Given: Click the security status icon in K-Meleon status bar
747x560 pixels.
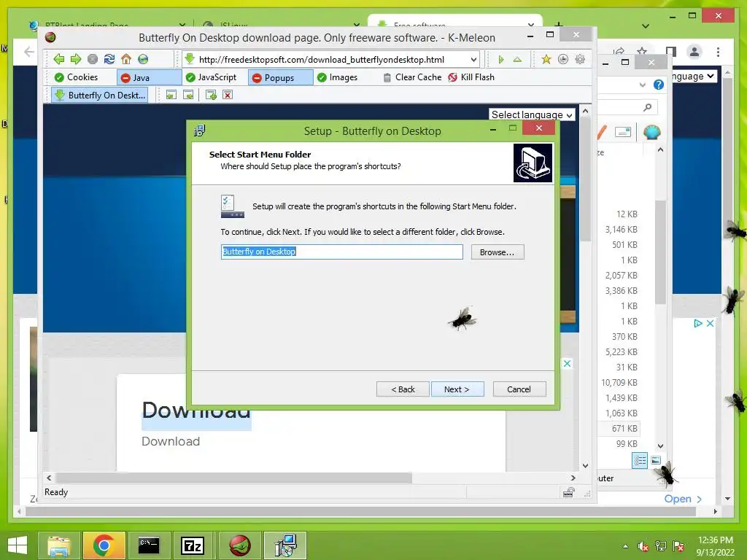Looking at the screenshot, I should tap(568, 492).
